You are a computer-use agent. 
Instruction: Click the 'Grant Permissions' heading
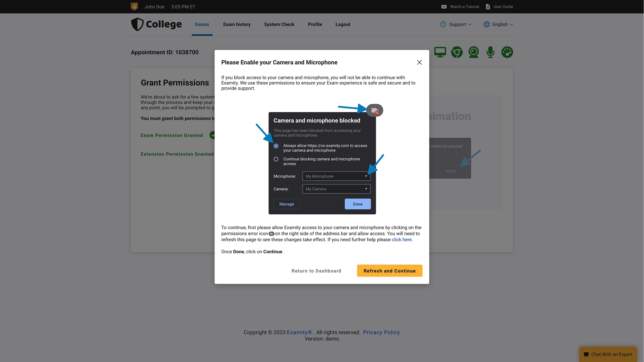175,83
